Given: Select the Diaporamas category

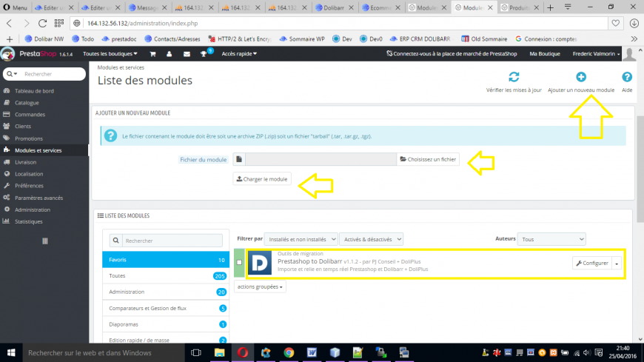Looking at the screenshot, I should click(166, 324).
